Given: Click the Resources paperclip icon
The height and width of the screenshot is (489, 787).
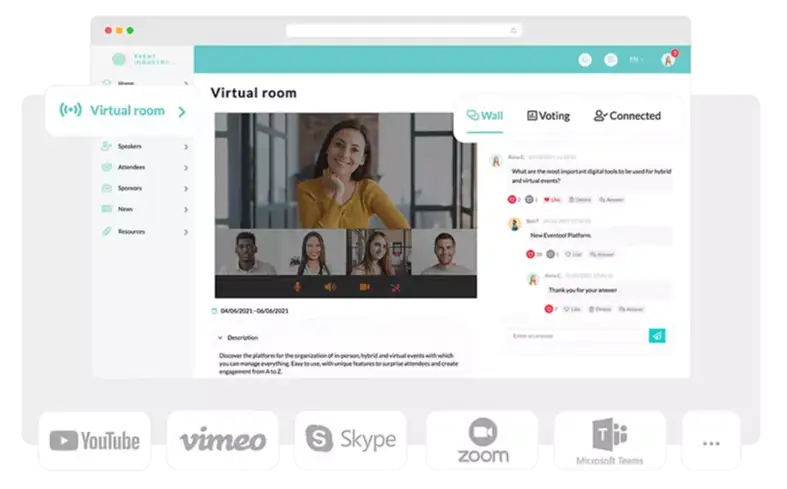Looking at the screenshot, I should click(106, 231).
